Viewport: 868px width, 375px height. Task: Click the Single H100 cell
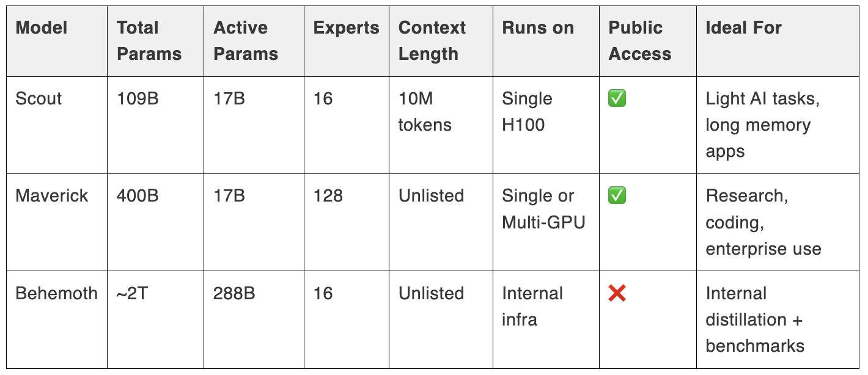click(546, 125)
